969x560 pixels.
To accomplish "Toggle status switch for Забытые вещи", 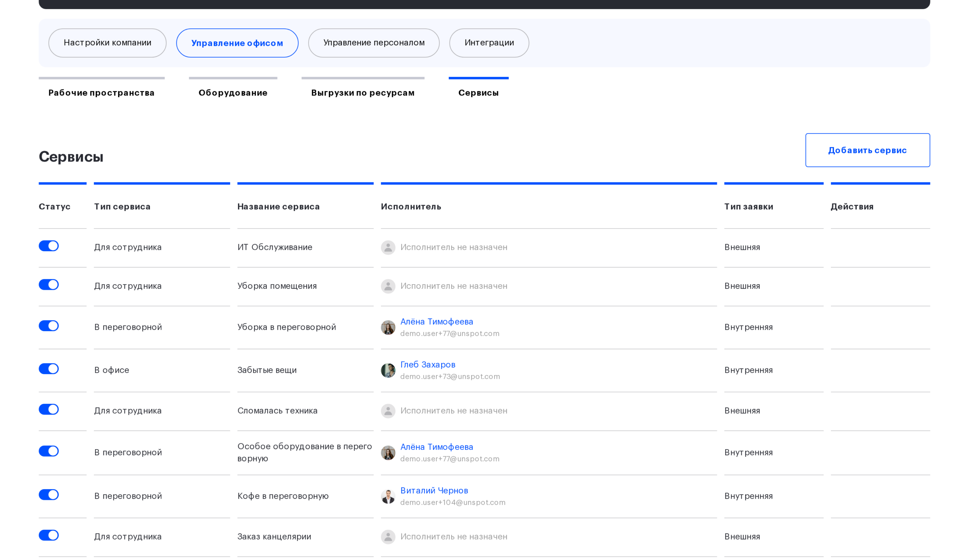I will [48, 369].
